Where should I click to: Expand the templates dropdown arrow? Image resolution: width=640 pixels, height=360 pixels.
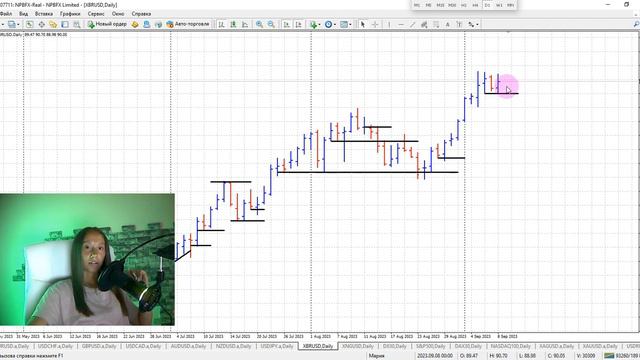point(350,24)
